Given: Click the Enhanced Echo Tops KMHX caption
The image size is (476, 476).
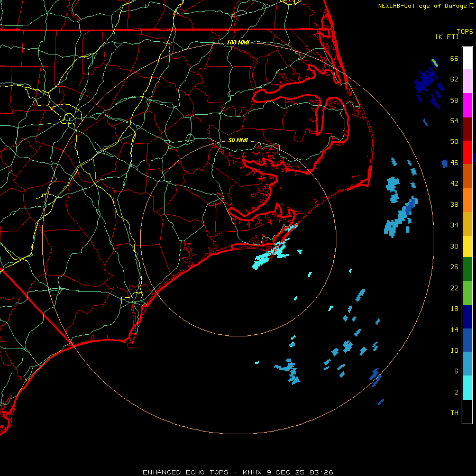Looking at the screenshot, I should (x=238, y=472).
